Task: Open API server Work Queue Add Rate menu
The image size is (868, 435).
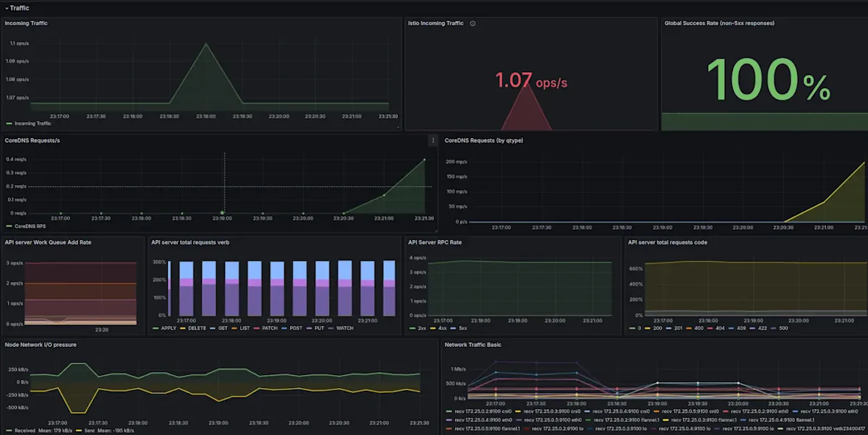Action: click(x=48, y=242)
